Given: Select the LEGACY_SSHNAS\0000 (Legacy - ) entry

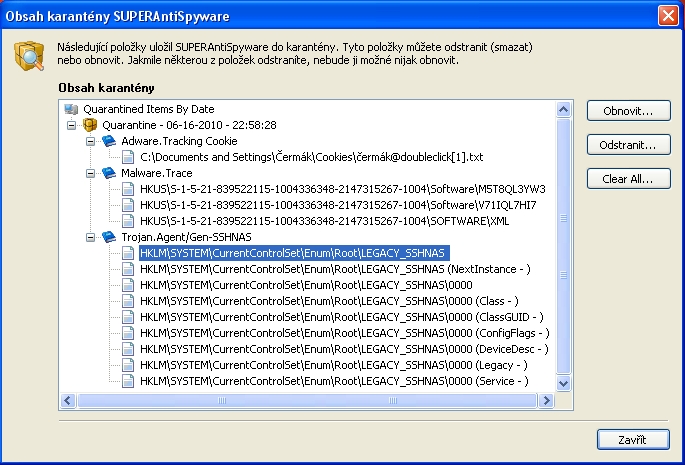Looking at the screenshot, I should click(x=334, y=365).
